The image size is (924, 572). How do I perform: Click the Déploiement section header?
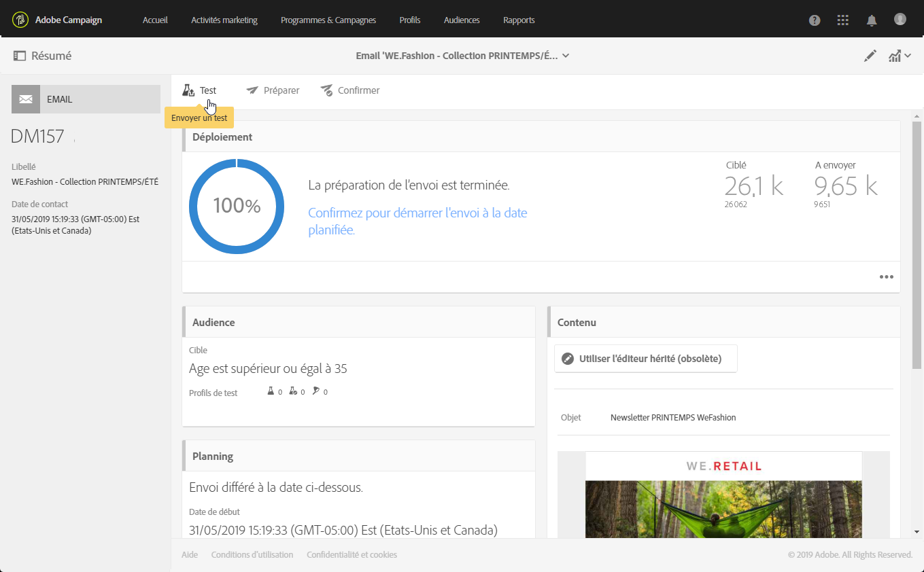(x=222, y=137)
